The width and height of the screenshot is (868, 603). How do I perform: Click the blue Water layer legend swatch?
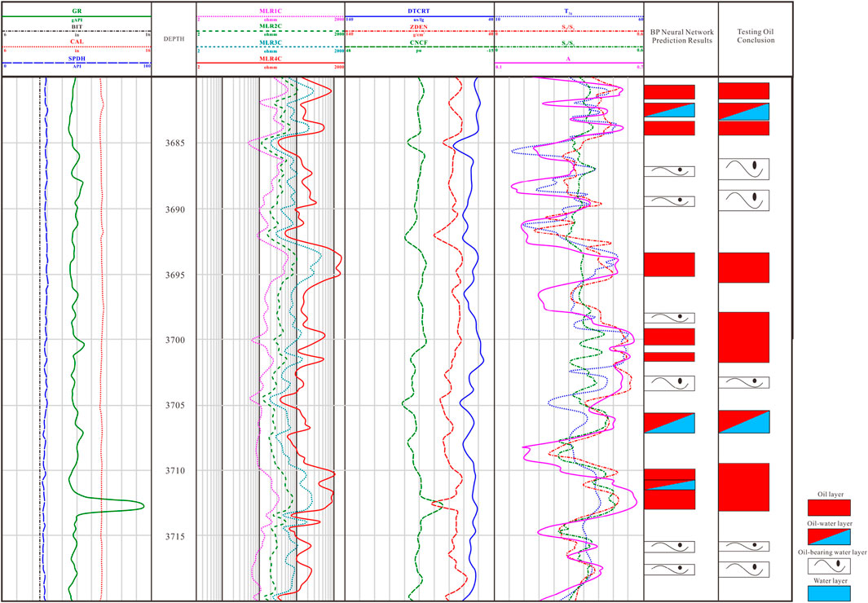829,593
